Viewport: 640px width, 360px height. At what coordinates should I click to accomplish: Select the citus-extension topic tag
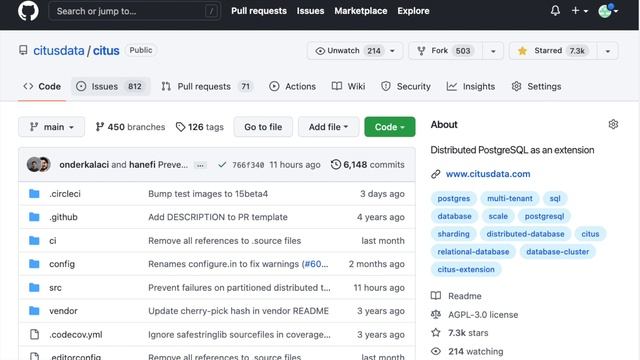(x=466, y=269)
